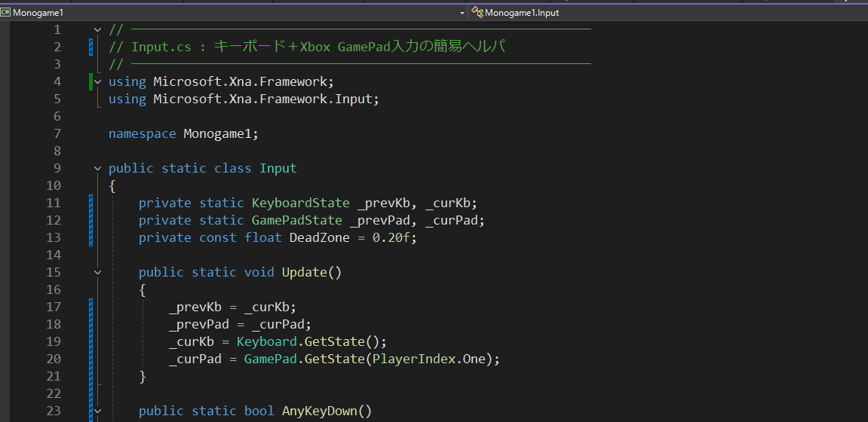
Task: Click line number 13 in the gutter
Action: (x=53, y=237)
